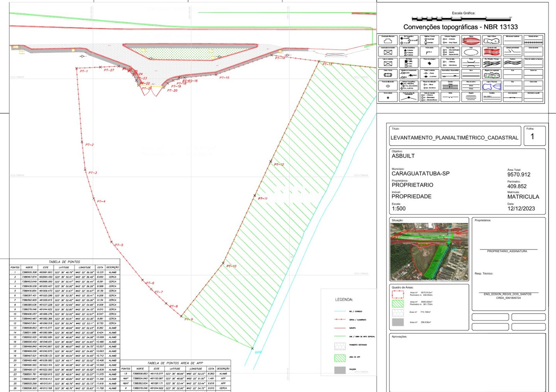Click the Construção alvenaria building outline symbol
The image size is (556, 392).
(388, 41)
